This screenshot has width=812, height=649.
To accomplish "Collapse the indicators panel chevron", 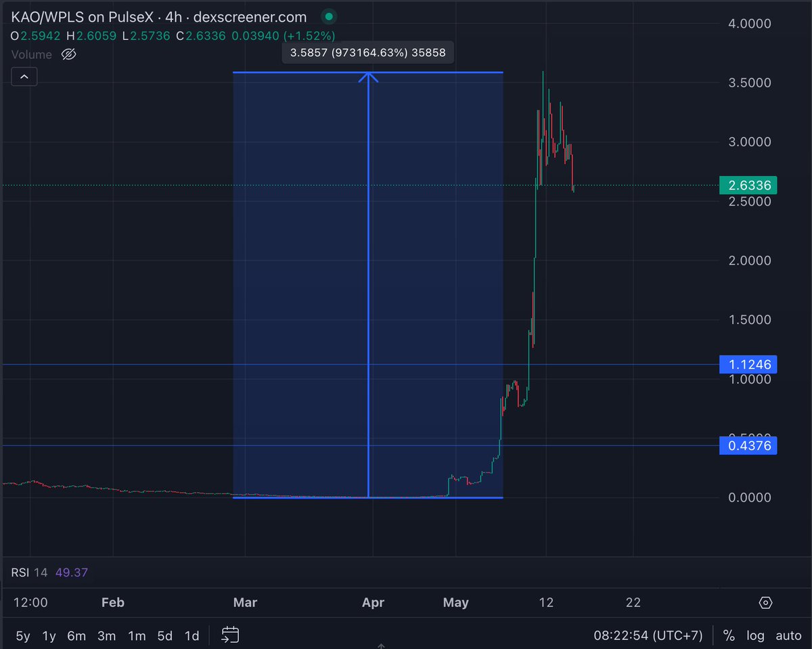I will 24,76.
